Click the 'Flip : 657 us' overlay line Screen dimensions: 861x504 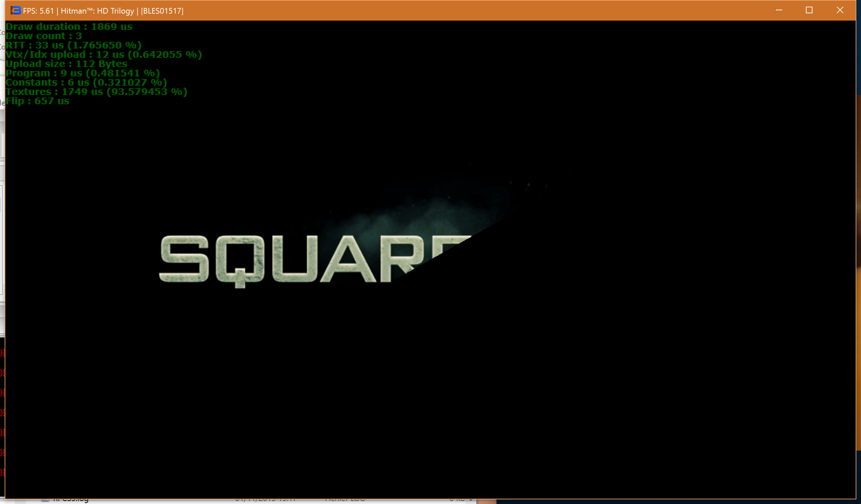click(x=37, y=101)
